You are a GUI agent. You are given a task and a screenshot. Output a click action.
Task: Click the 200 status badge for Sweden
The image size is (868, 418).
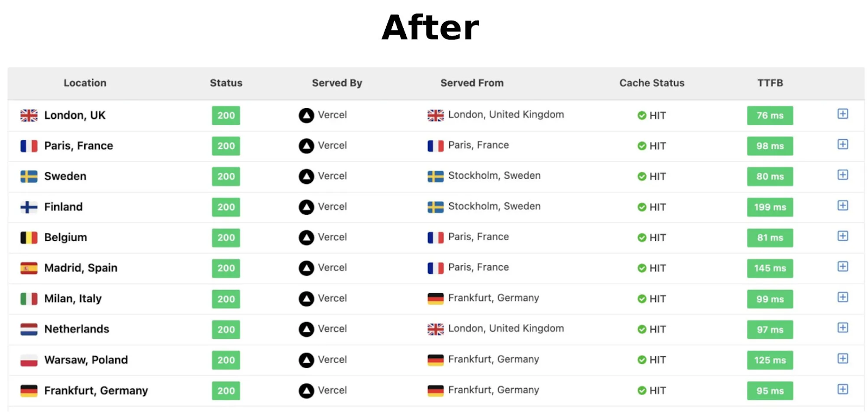click(226, 176)
